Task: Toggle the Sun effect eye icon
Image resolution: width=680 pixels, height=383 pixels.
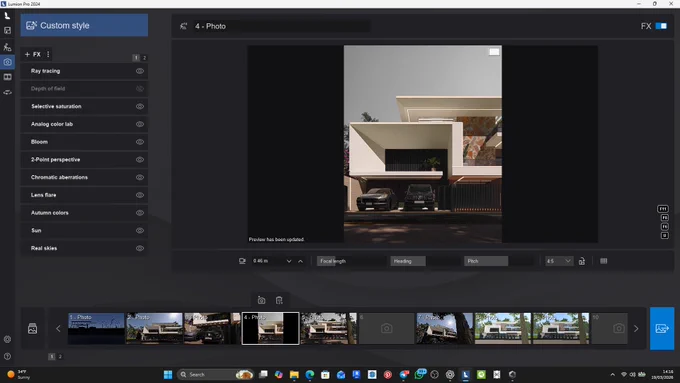Action: point(140,231)
